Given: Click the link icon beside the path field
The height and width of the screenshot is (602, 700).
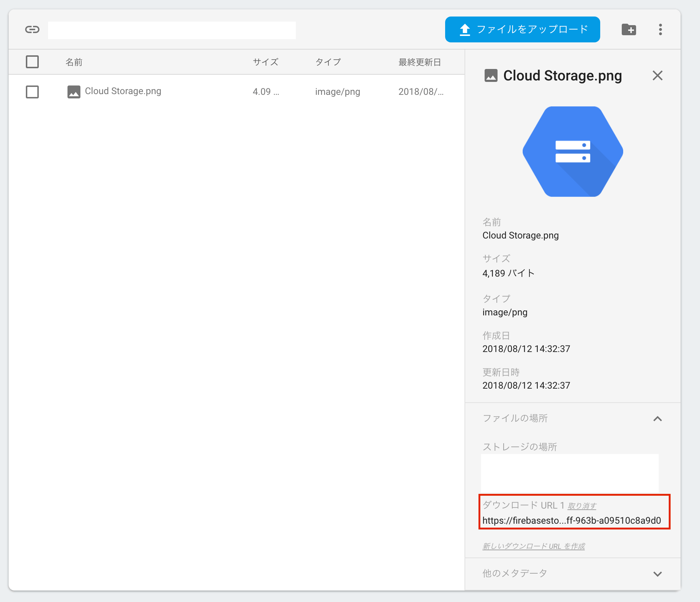Looking at the screenshot, I should (32, 29).
